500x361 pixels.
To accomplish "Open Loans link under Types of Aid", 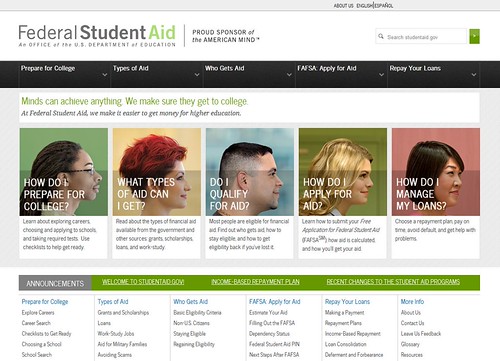I will tap(104, 323).
